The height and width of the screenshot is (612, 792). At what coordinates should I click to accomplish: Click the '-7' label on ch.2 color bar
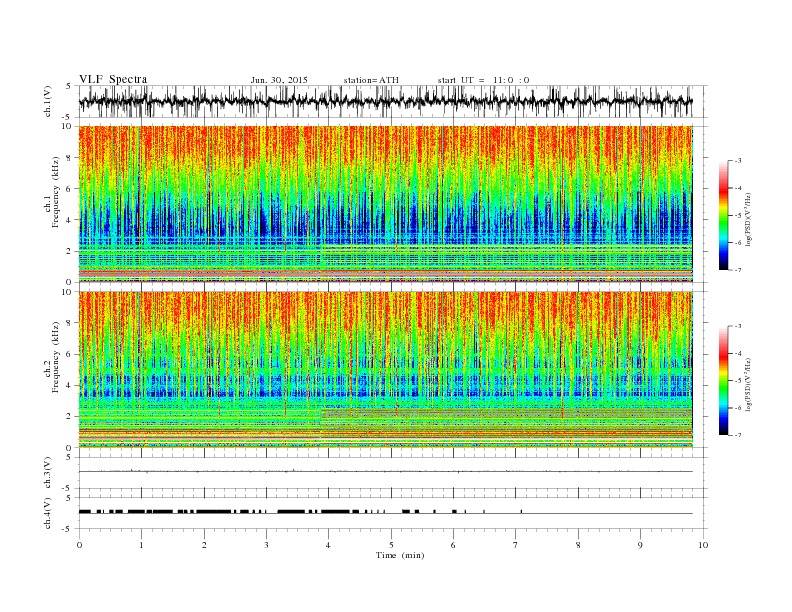point(738,435)
